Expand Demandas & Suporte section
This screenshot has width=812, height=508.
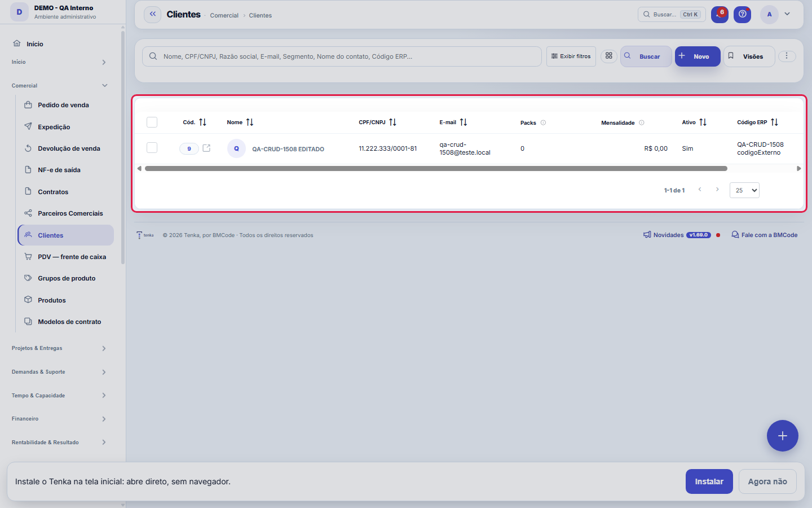coord(59,372)
